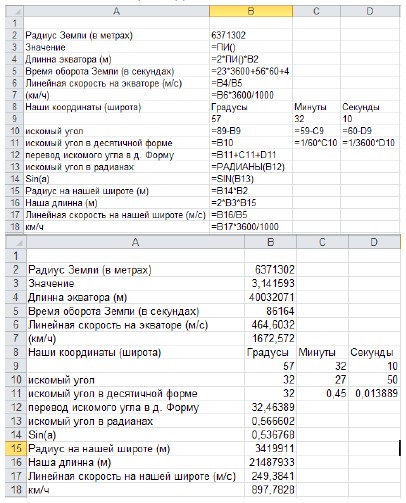Viewport: 406px width, 503px height.
Task: Select column C header in bottom sheet
Action: coord(322,242)
